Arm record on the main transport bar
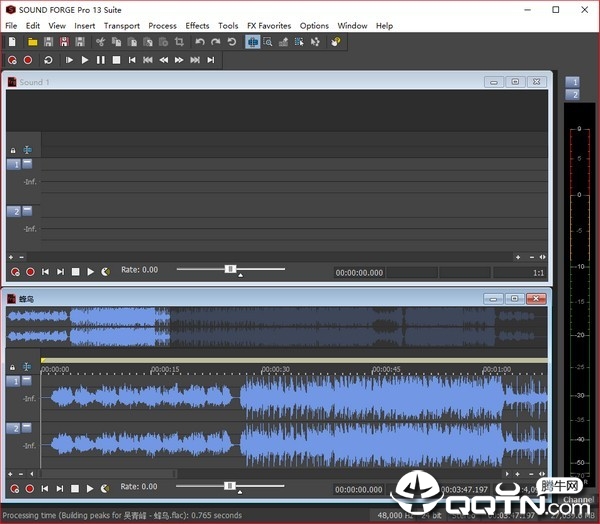Viewport: 600px width, 524px height. (x=12, y=60)
